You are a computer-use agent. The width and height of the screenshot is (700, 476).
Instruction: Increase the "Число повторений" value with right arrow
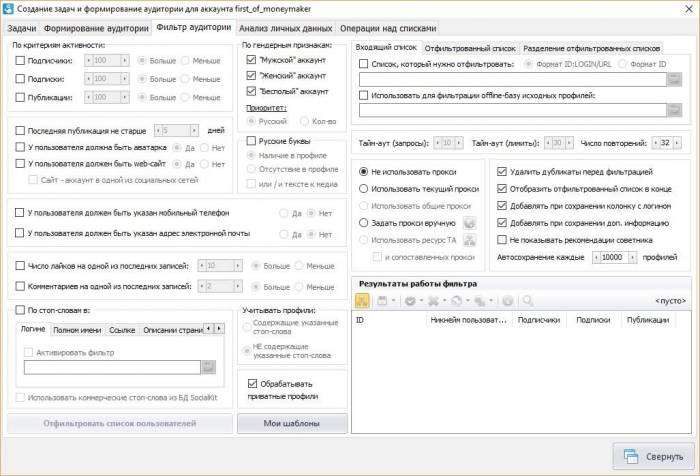pyautogui.click(x=675, y=142)
